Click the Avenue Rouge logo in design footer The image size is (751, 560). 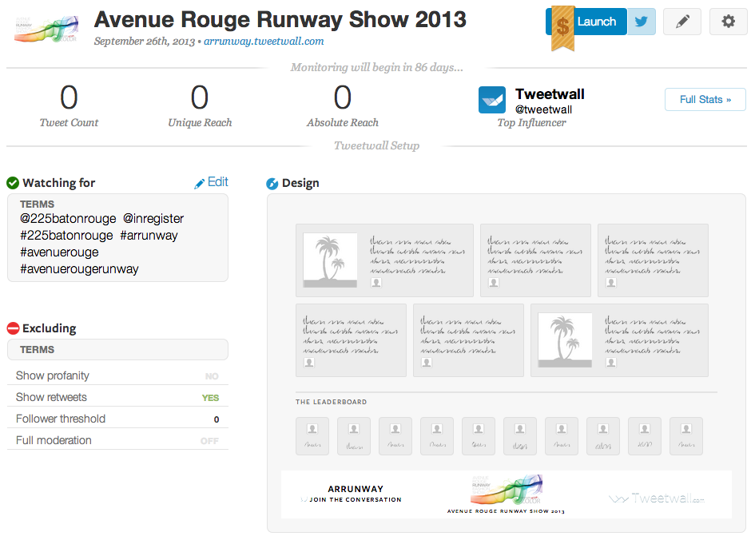pyautogui.click(x=507, y=490)
